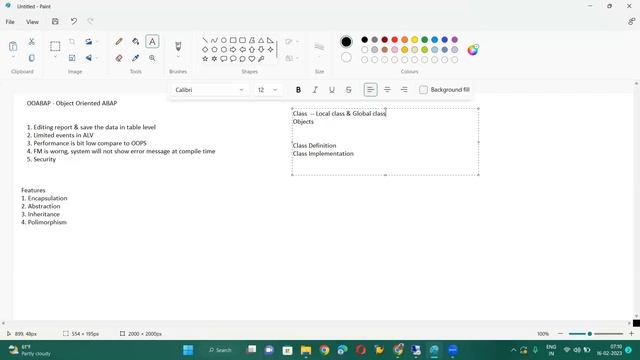Open File Explorer from taskbar
The height and width of the screenshot is (360, 640).
[306, 350]
